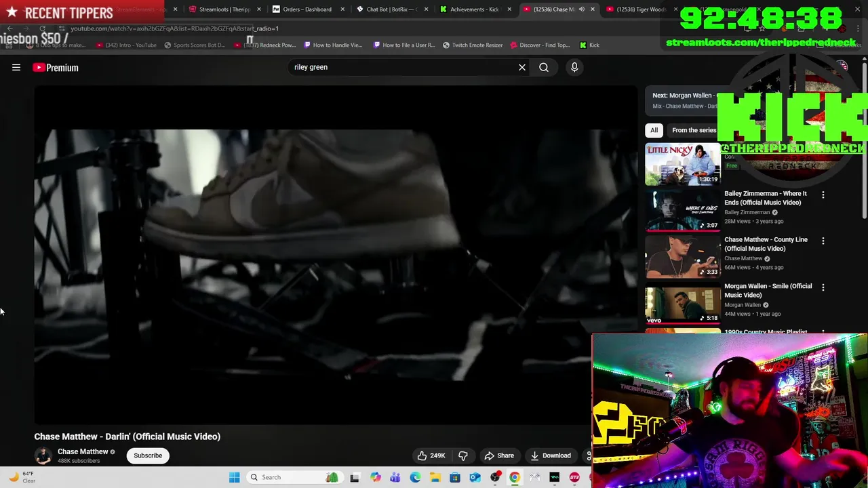
Task: Open options for Morgan Wallen 'Smile'
Action: [823, 287]
